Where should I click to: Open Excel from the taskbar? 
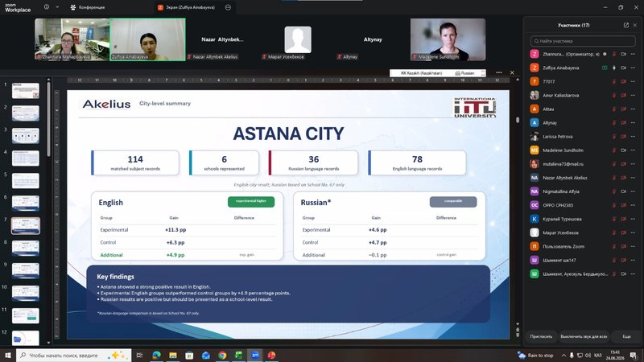point(238,355)
